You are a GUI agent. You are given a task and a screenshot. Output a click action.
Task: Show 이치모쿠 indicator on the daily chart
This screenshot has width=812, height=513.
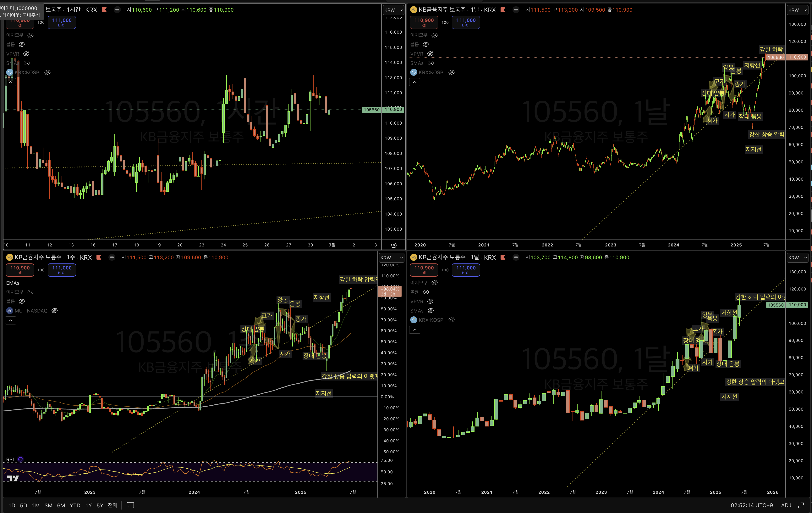(x=435, y=35)
